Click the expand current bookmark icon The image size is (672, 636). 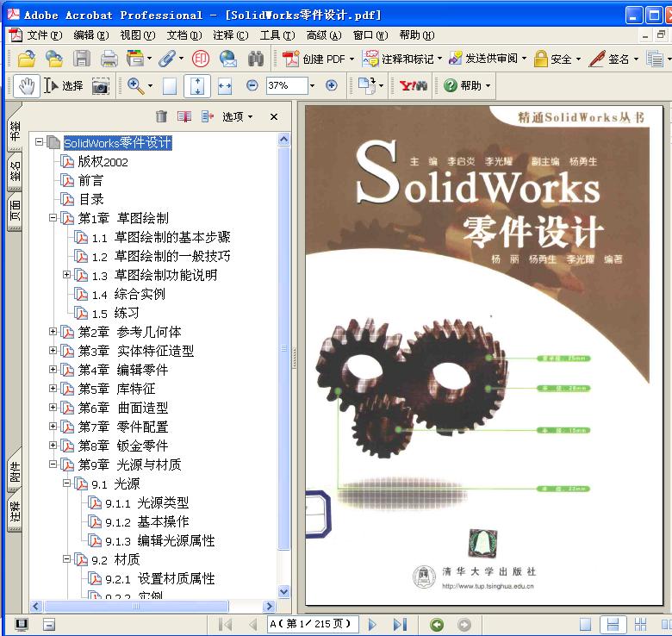pyautogui.click(x=208, y=116)
